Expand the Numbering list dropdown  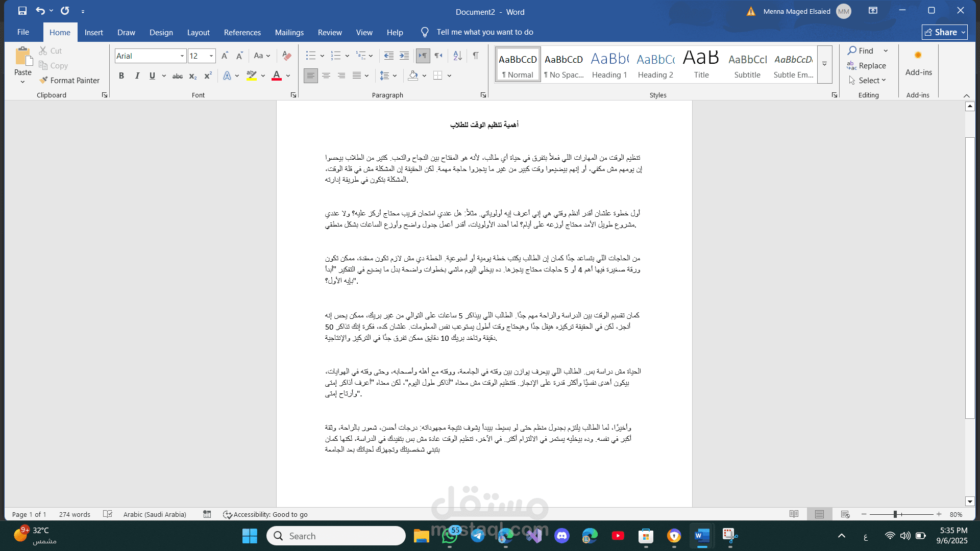347,56
